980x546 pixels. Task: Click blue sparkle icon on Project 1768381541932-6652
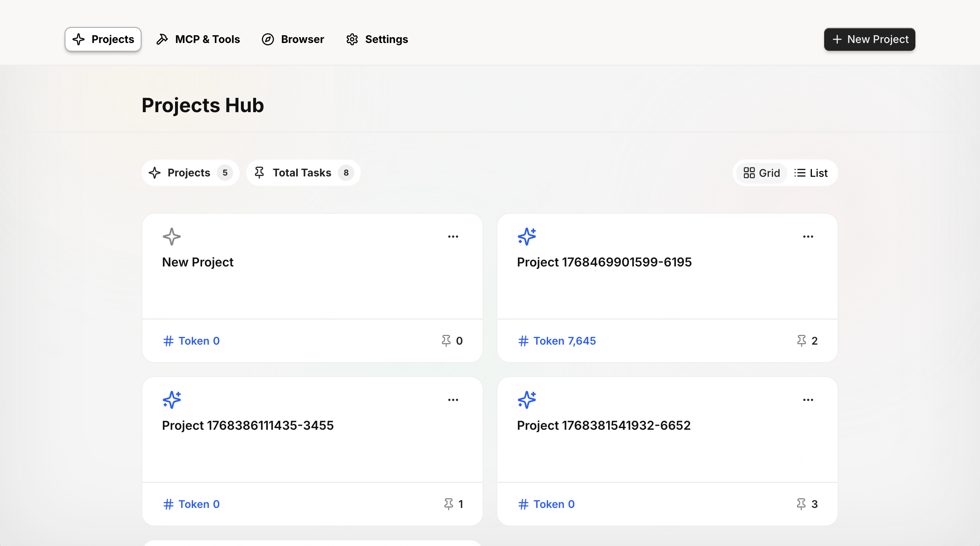[526, 400]
